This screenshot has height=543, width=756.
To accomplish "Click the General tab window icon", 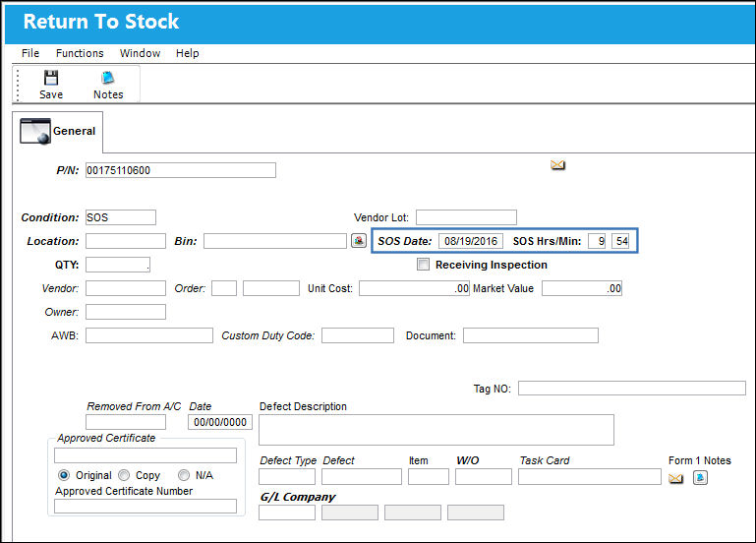I will click(35, 131).
